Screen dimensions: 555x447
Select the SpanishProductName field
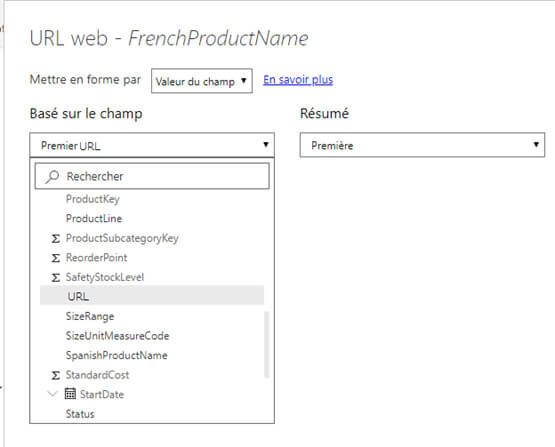[x=116, y=355]
